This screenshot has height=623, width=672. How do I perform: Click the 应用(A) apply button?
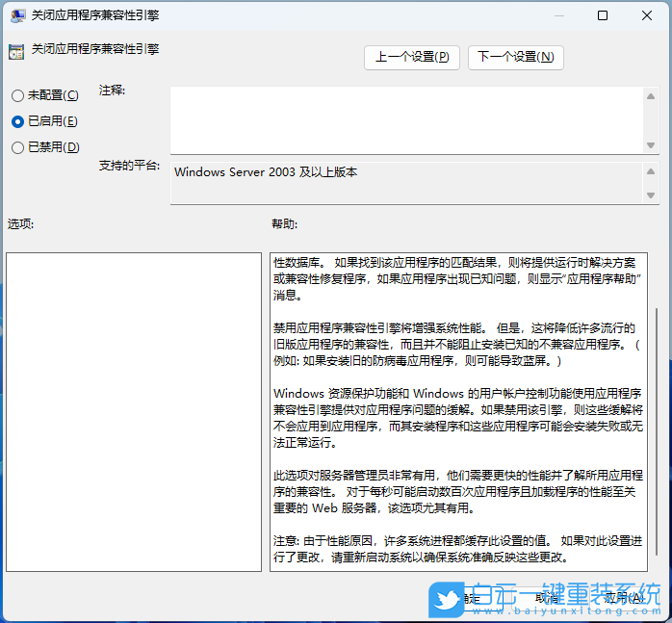(624, 598)
